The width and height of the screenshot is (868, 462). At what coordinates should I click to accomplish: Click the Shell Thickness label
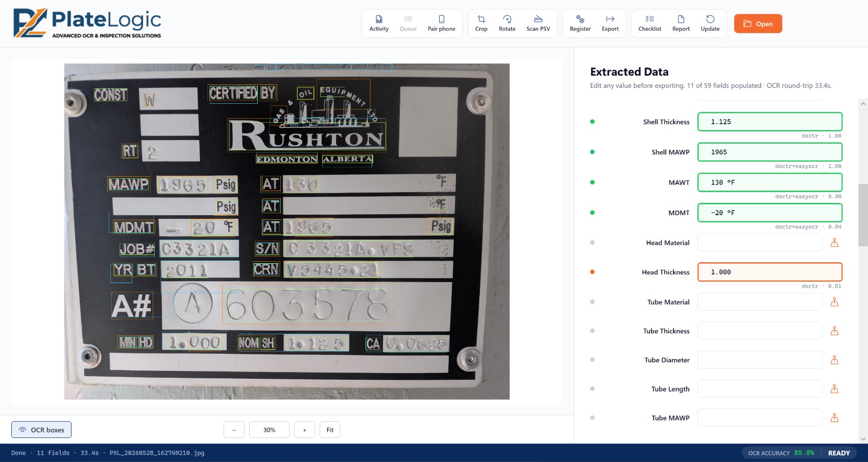coord(666,122)
